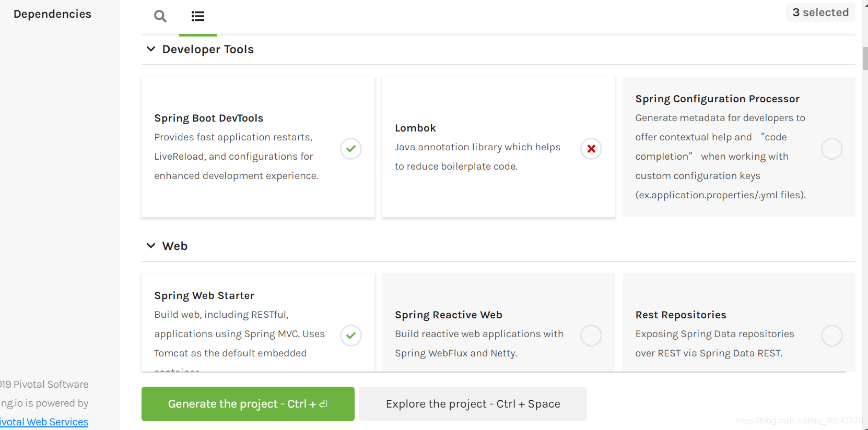Viewport: 868px width, 430px height.
Task: Remove Lombok via the red X
Action: (591, 149)
